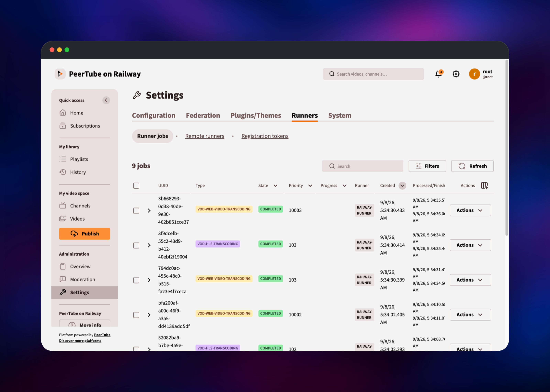Click priority value 10002
This screenshot has width=550, height=392.
(295, 315)
